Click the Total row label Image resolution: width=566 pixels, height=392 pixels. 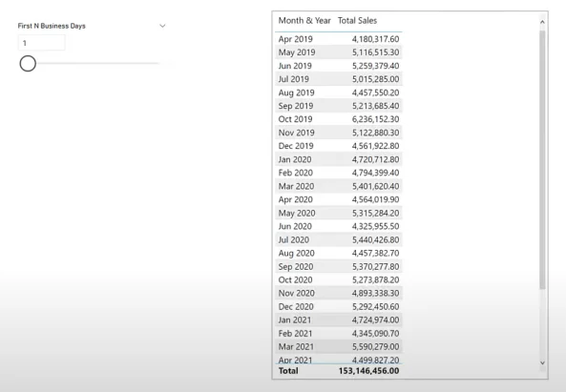pos(288,371)
